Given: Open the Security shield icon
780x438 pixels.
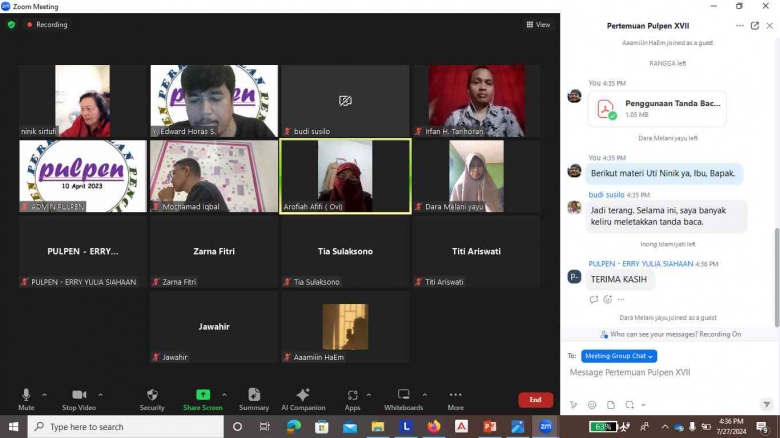Looking at the screenshot, I should (152, 395).
